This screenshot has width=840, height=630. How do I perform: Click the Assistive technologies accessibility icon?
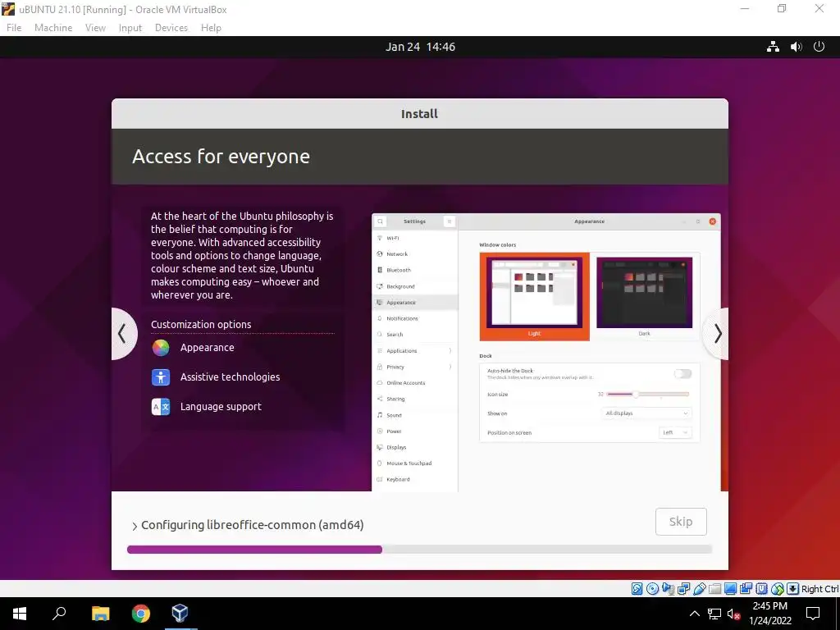(x=161, y=377)
